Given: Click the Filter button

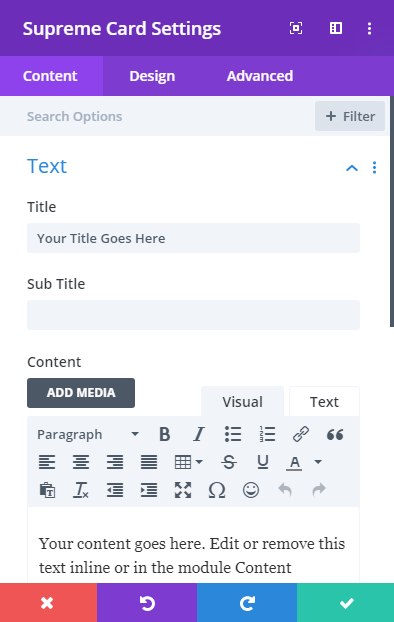Looking at the screenshot, I should (350, 116).
